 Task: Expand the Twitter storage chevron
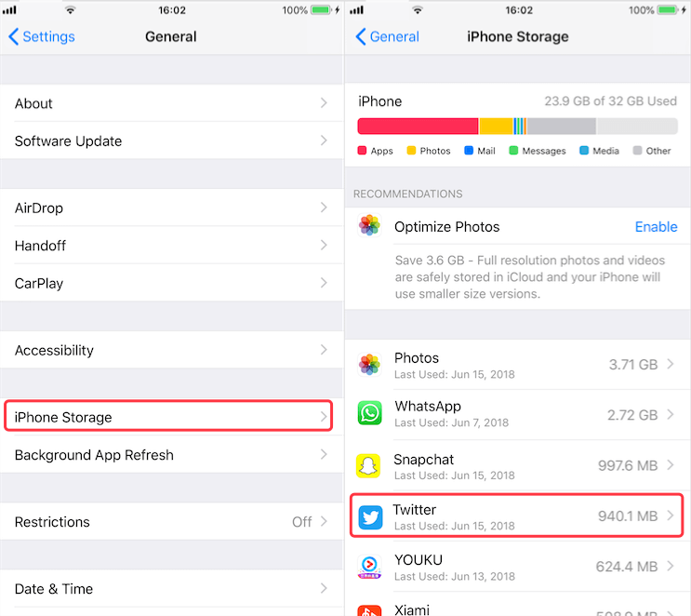pos(671,516)
